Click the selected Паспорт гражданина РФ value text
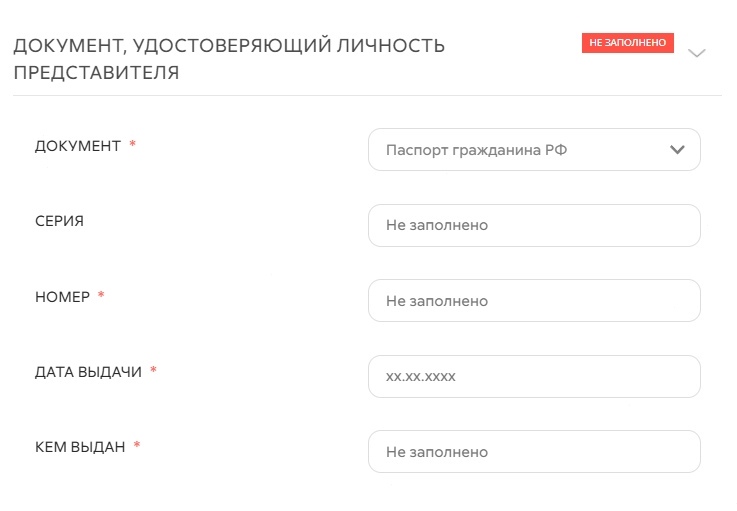 [x=477, y=150]
